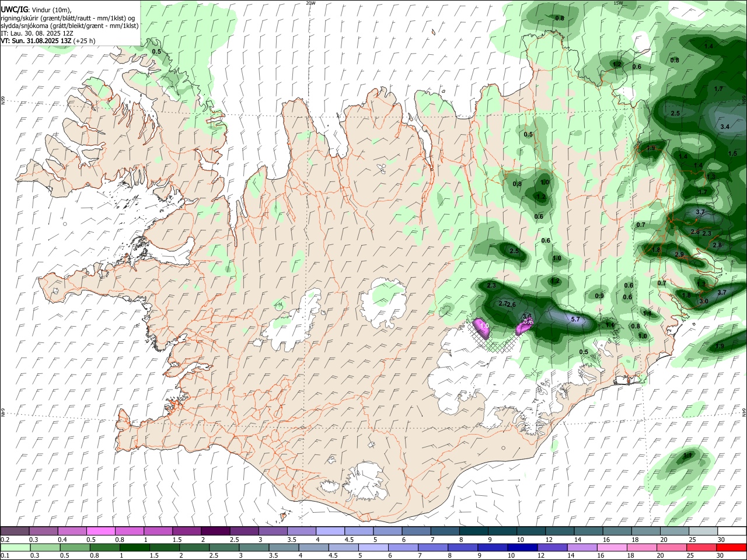
Task: Click the 'slydda/snjókoma' legend description line
Action: tap(69, 26)
